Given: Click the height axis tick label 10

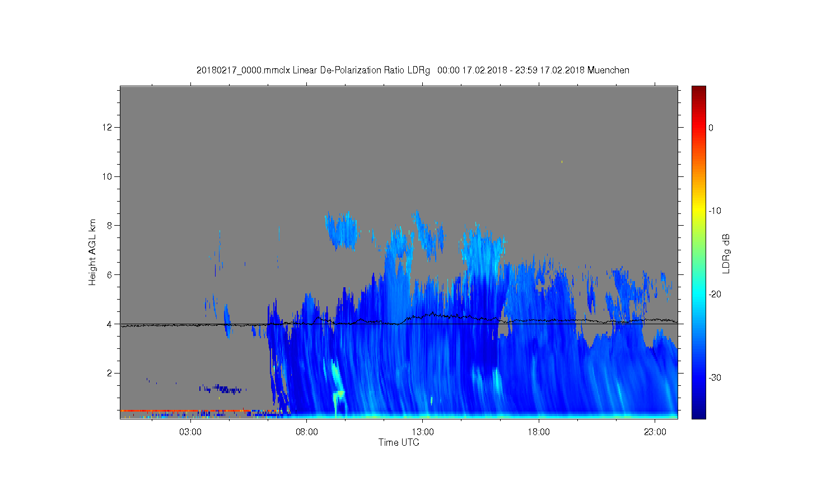Looking at the screenshot, I should pos(109,176).
